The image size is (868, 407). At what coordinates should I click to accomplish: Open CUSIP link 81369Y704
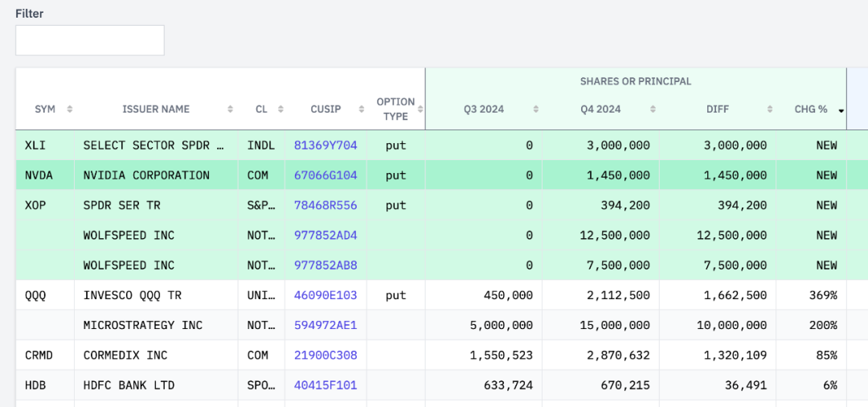pos(325,145)
